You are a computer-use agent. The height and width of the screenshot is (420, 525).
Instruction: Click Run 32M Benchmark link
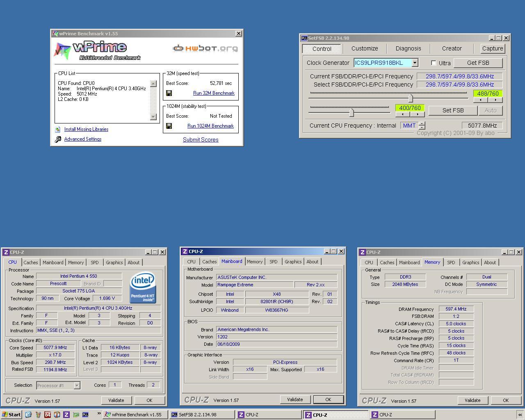214,93
